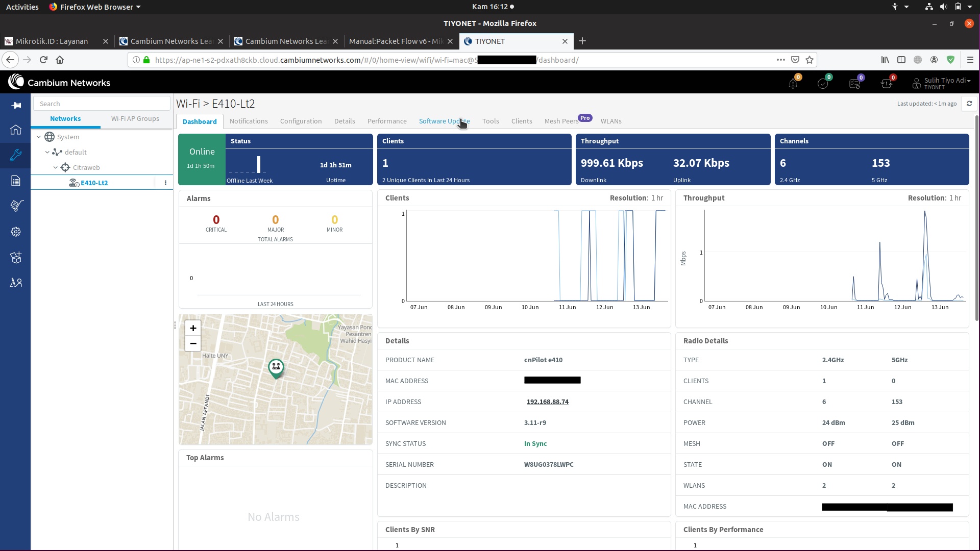Viewport: 980px width, 551px height.
Task: Open the Home sidebar icon
Action: pyautogui.click(x=16, y=130)
